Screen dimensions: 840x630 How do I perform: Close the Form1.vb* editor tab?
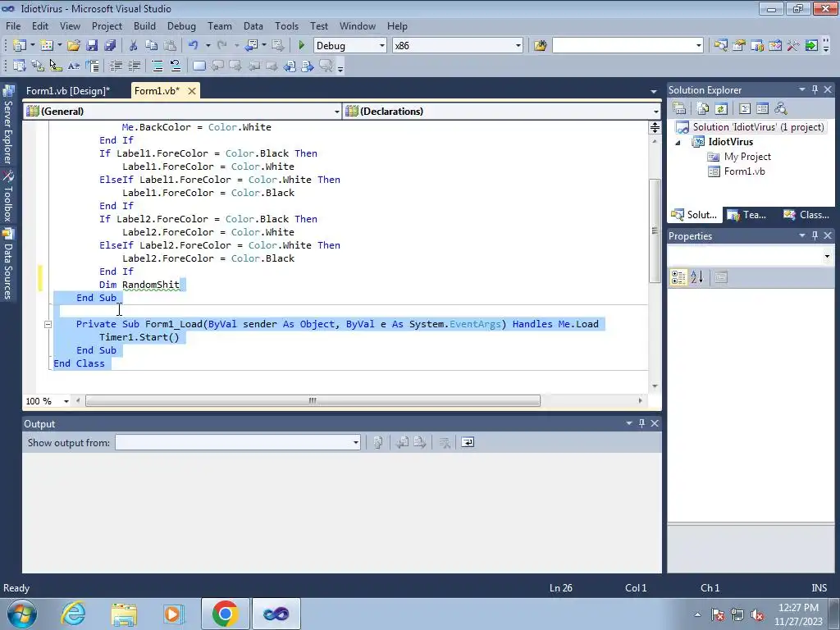191,91
